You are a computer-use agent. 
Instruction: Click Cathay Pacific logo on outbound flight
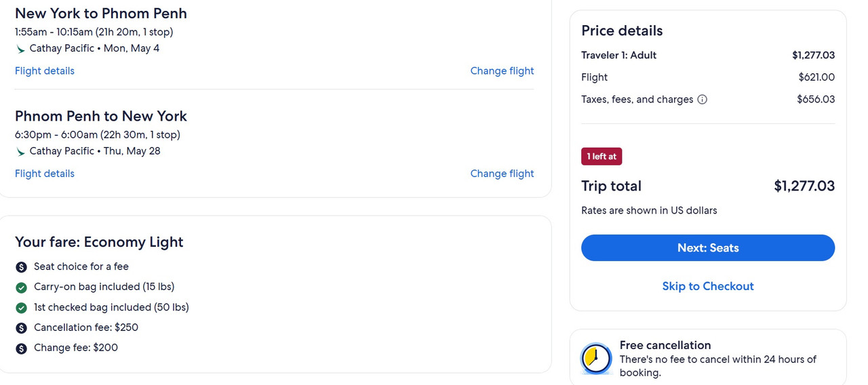(x=21, y=49)
